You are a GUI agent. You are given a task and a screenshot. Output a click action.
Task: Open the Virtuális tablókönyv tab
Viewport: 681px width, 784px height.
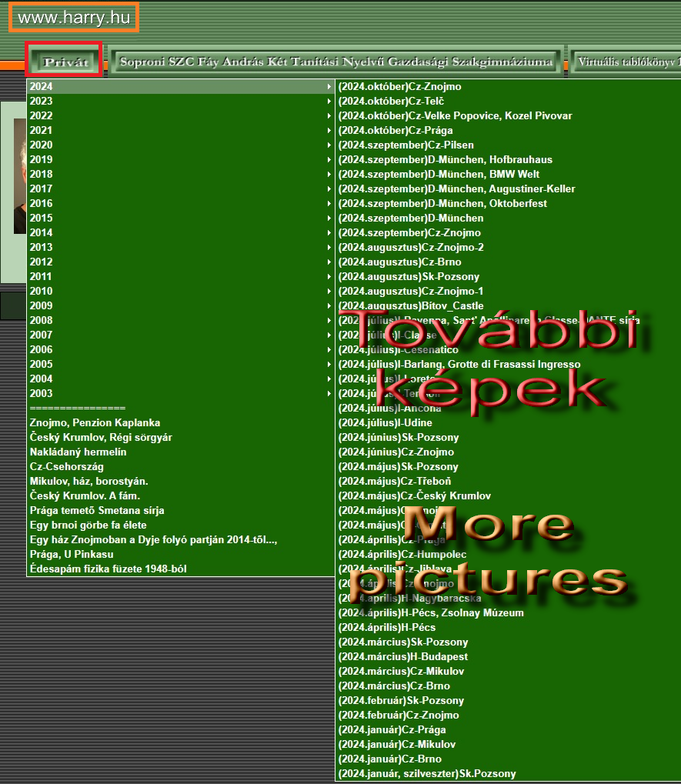coord(627,62)
